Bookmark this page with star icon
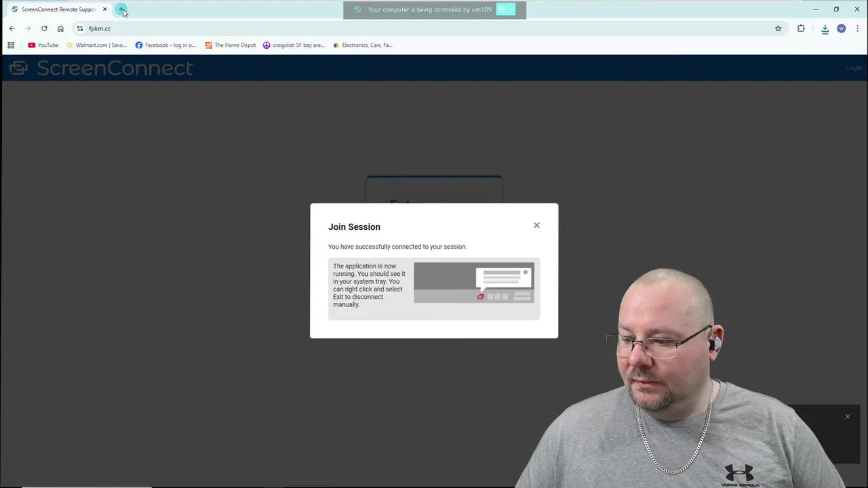868x488 pixels. tap(778, 28)
